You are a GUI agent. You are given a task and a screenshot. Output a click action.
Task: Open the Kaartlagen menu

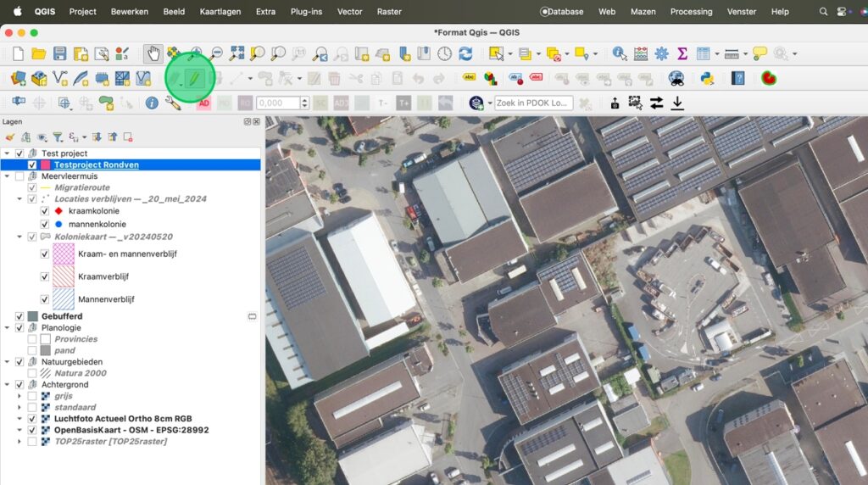[220, 12]
